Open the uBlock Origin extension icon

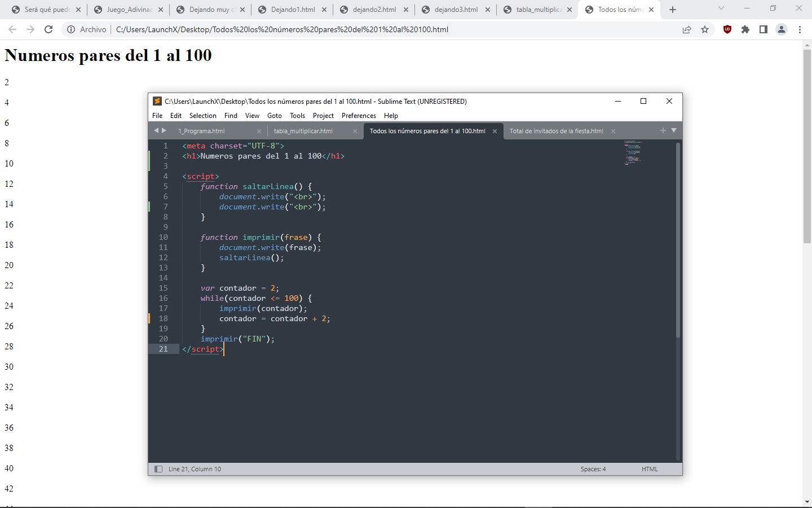[x=727, y=29]
